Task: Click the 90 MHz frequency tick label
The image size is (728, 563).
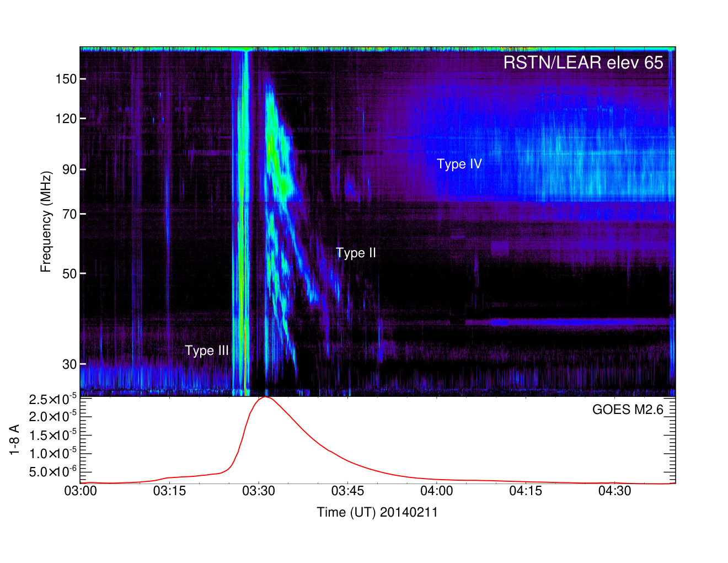Action: 69,169
